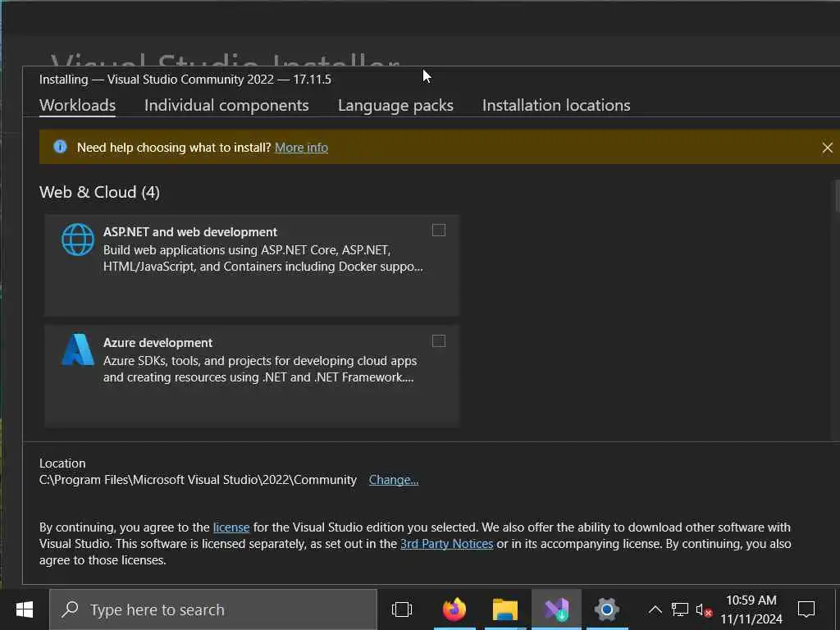
Task: Dismiss the help banner with the X
Action: click(x=827, y=148)
